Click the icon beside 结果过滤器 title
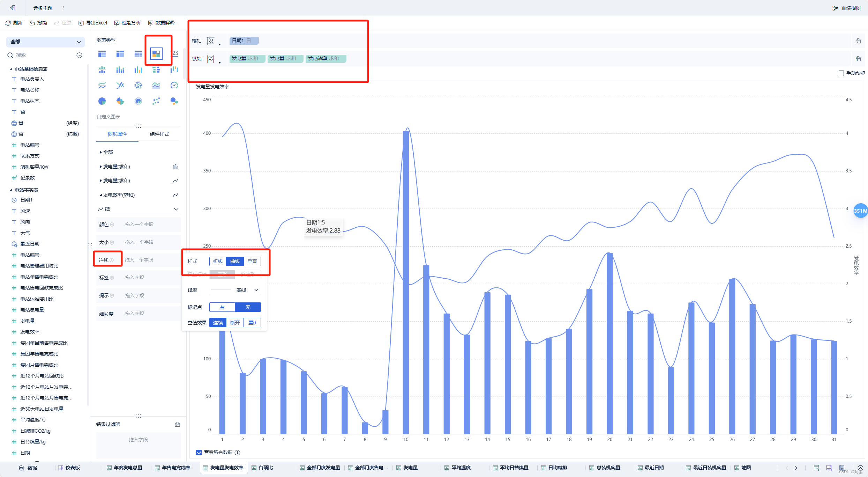 (x=177, y=424)
